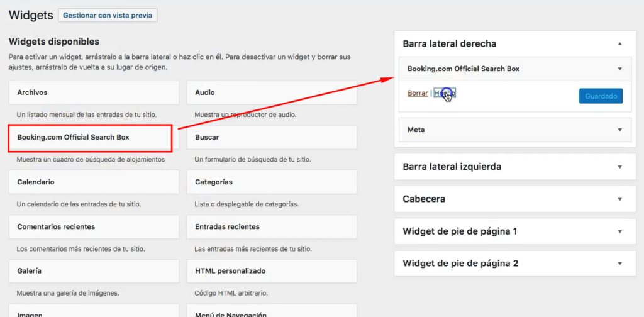Viewport: 644px width, 317px height.
Task: Select the HTML personalizado widget
Action: pos(272,272)
